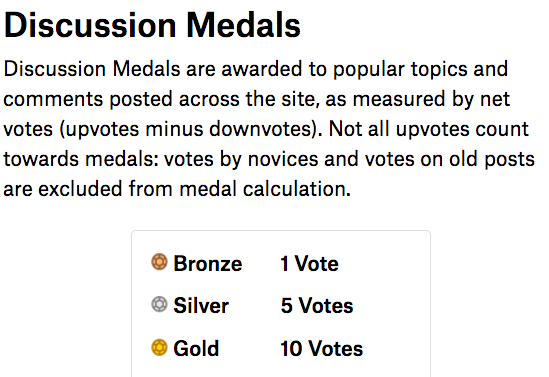Click the gold medal icon
The image size is (549, 377).
pyautogui.click(x=159, y=347)
